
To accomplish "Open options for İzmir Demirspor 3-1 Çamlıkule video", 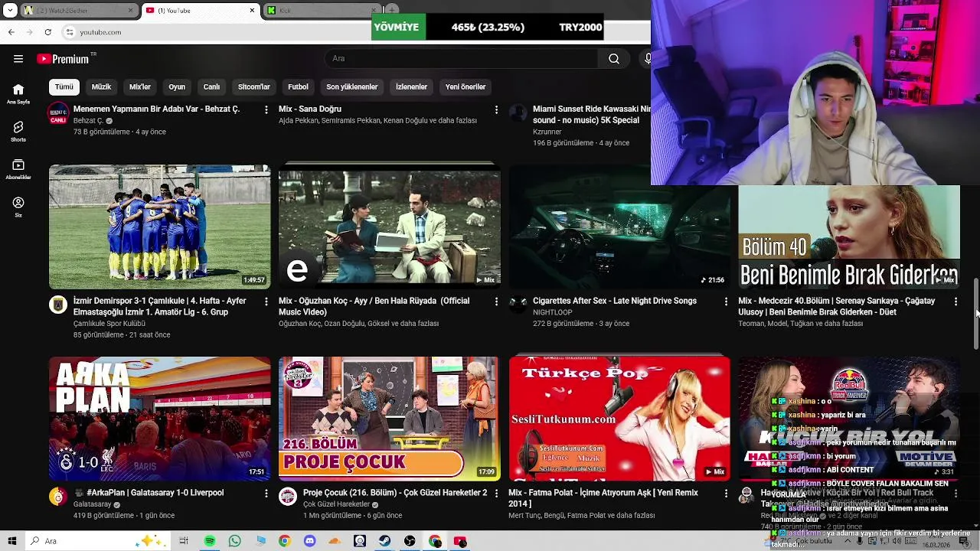I will [266, 302].
